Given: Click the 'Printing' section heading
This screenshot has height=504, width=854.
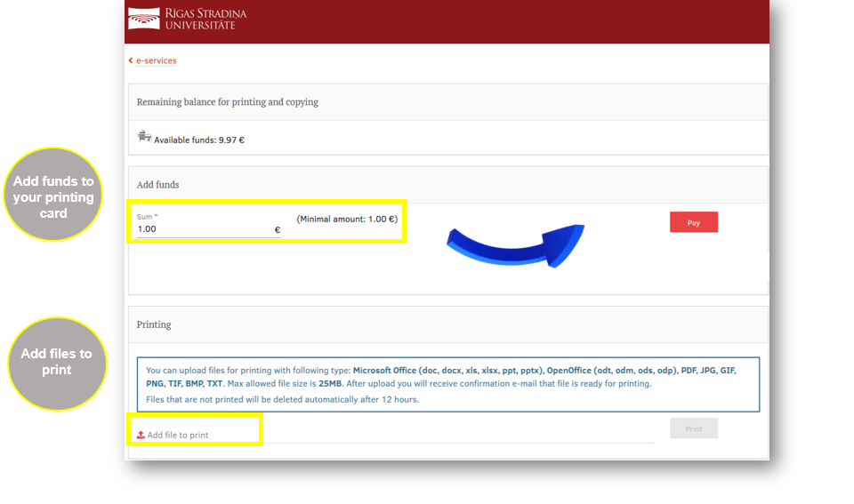Looking at the screenshot, I should coord(154,324).
